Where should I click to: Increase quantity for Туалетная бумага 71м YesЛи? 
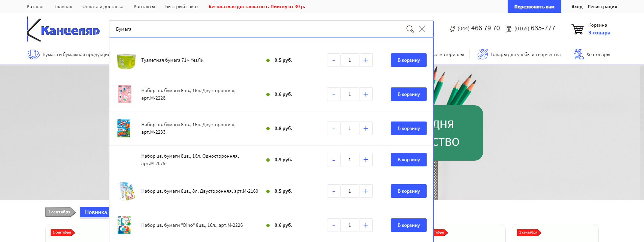[x=366, y=60]
